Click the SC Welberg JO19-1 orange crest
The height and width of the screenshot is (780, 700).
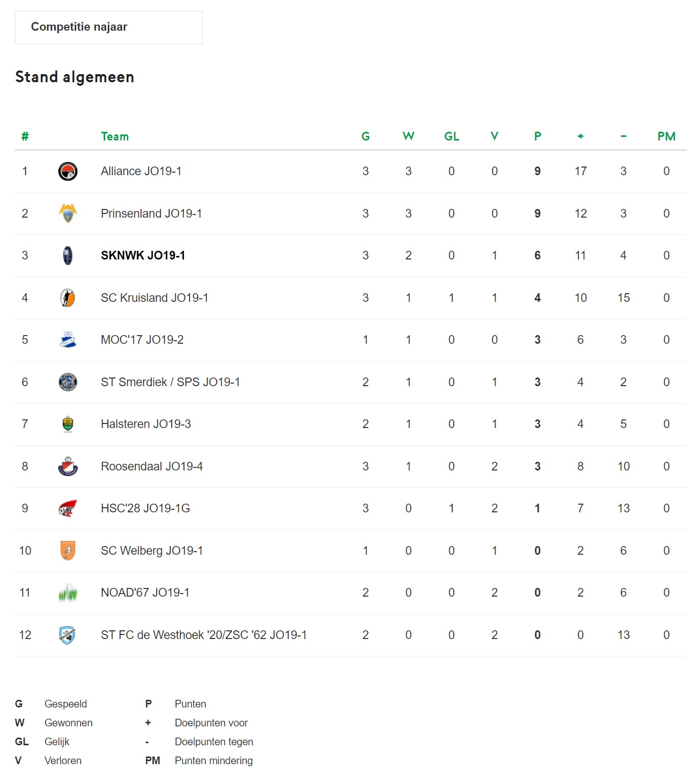click(x=68, y=551)
